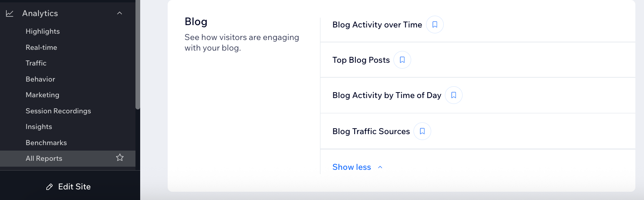Select Behavior in the Analytics menu
The height and width of the screenshot is (200, 644).
click(x=40, y=79)
